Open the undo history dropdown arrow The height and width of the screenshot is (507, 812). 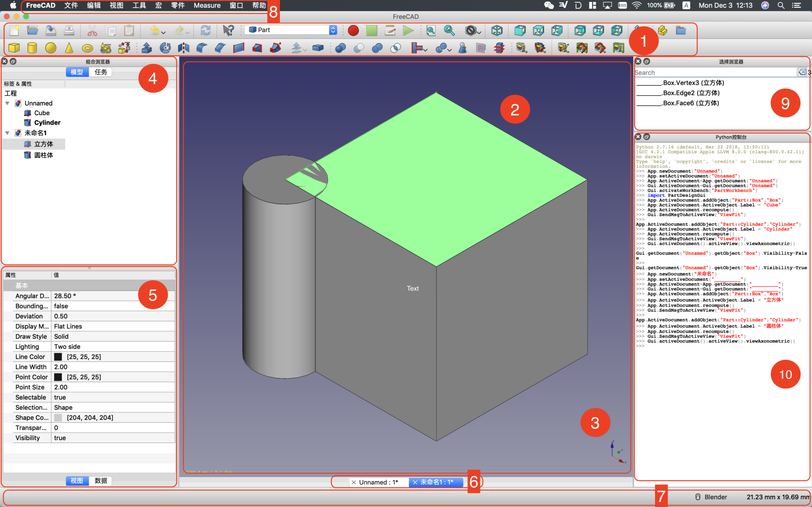(164, 33)
